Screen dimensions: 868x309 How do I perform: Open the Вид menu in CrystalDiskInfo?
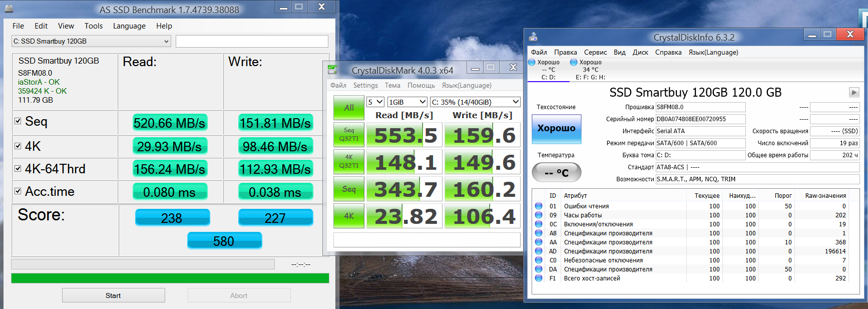pos(620,52)
